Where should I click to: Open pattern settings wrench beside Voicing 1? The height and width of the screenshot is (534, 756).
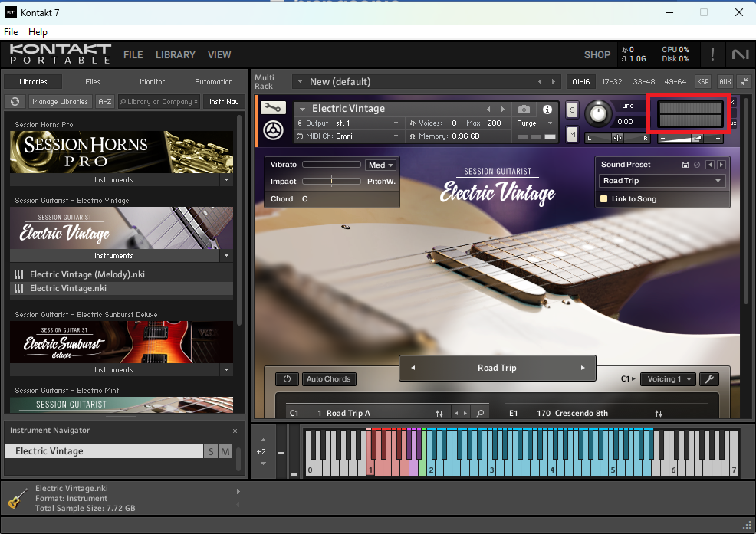[709, 378]
